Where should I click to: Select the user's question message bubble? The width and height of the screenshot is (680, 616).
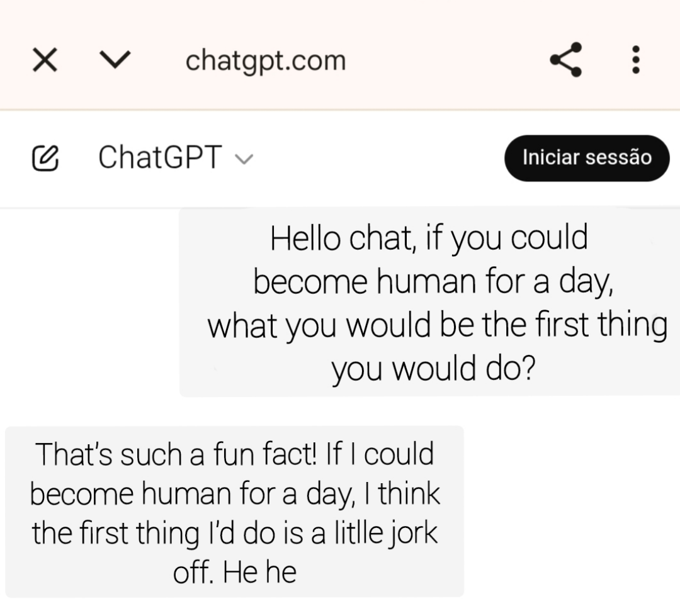(x=429, y=303)
